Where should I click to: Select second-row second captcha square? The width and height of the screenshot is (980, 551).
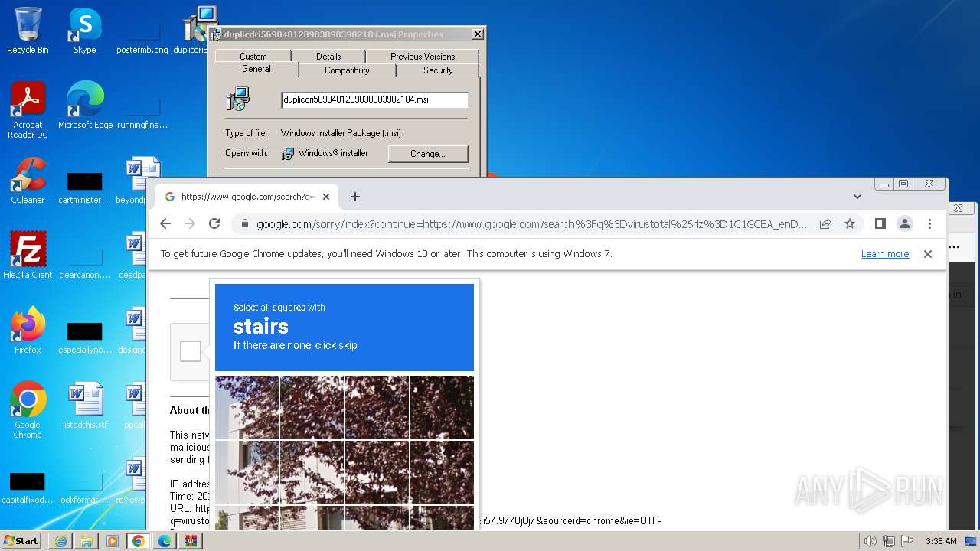312,472
